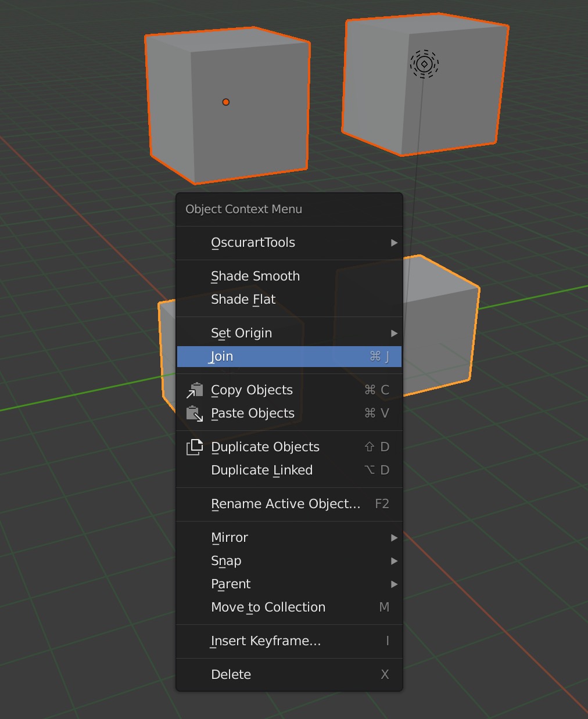Viewport: 588px width, 719px height.
Task: Click the Duplicate Objects icon
Action: [x=195, y=447]
